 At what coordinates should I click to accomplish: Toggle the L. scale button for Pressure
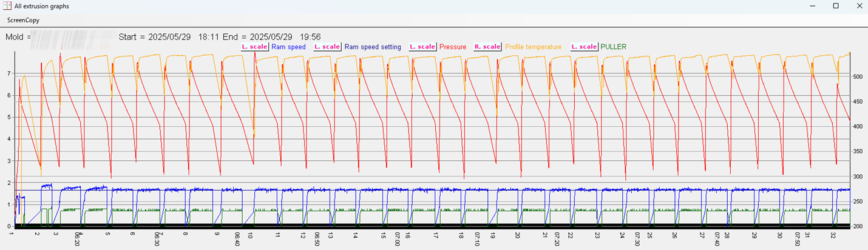422,47
